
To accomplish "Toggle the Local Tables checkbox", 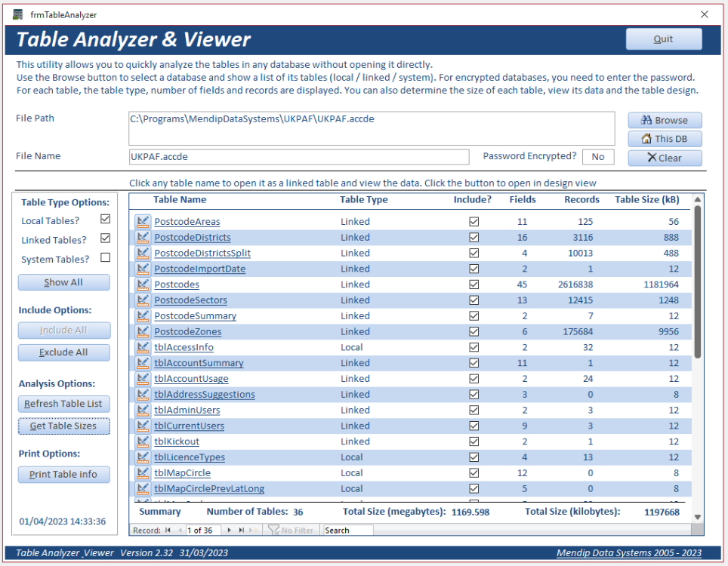I will click(106, 219).
